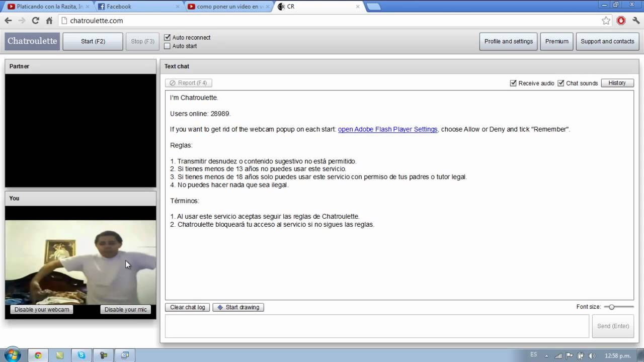This screenshot has width=644, height=362.
Task: Click the Start (F2) button
Action: tap(93, 41)
